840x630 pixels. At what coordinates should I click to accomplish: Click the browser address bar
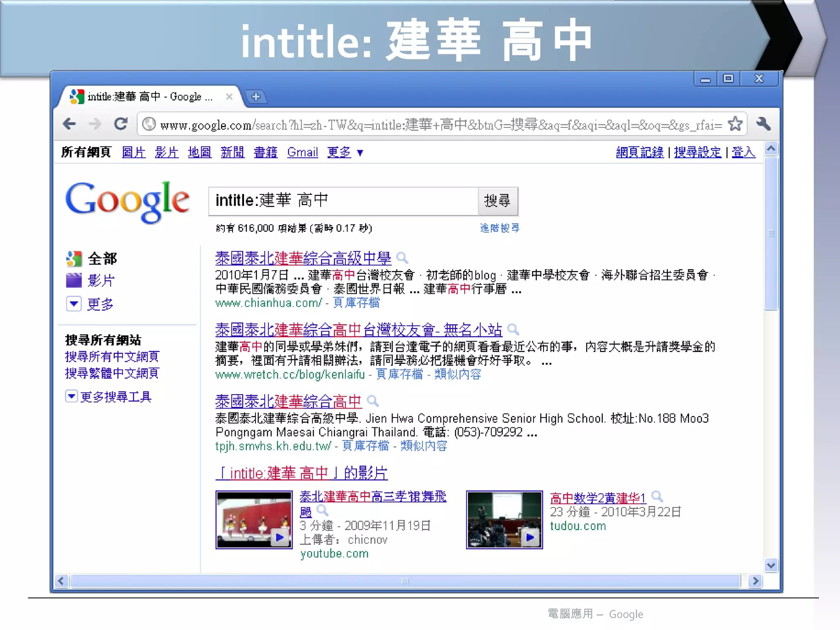click(441, 124)
